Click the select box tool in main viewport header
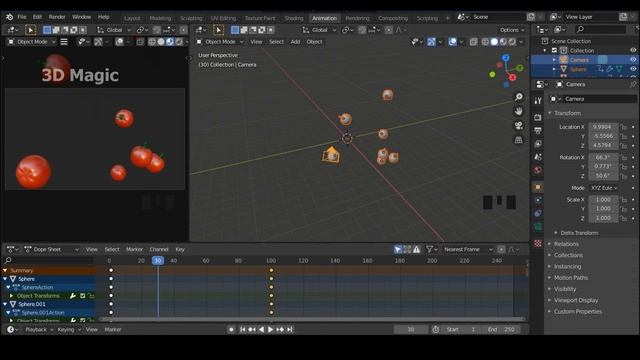Image resolution: width=640 pixels, height=360 pixels. click(218, 30)
